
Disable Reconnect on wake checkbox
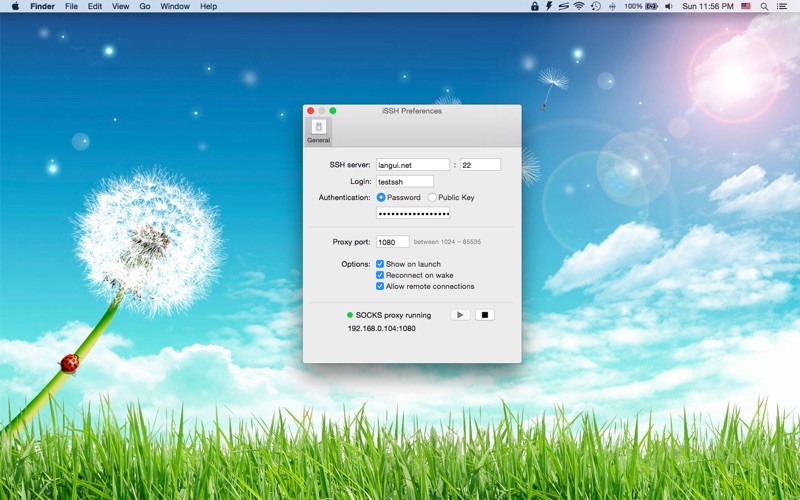point(380,275)
